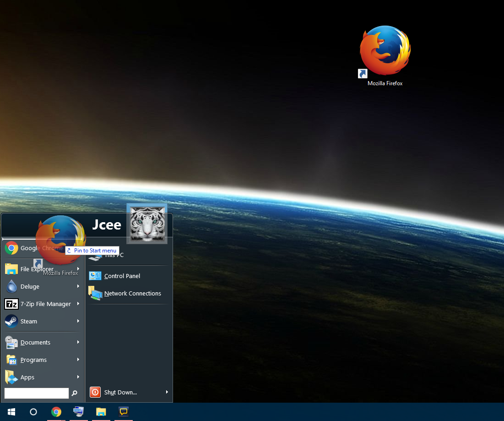Open Network Connections
The width and height of the screenshot is (504, 421).
(x=131, y=293)
